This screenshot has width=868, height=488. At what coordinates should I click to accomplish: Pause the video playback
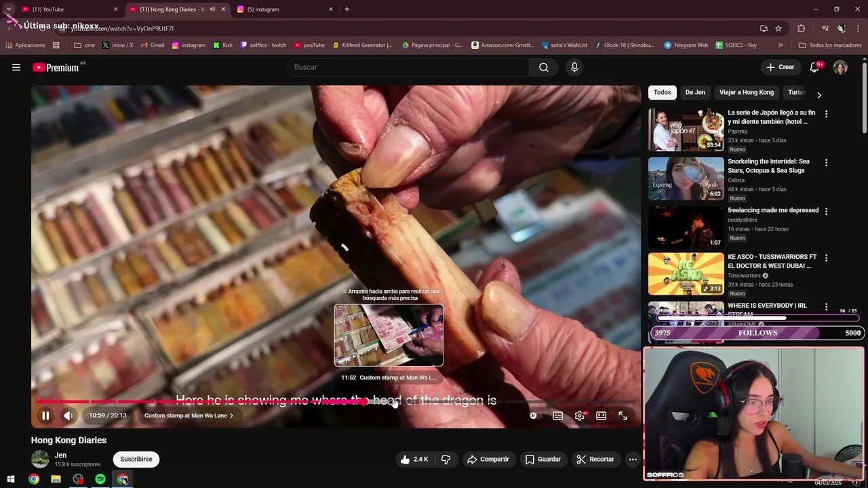[x=45, y=415]
